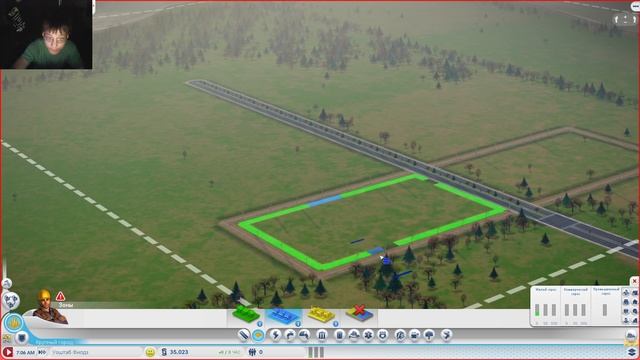This screenshot has height=360, width=640.
Task: Open the Sewage menu icon
Action: point(304,335)
